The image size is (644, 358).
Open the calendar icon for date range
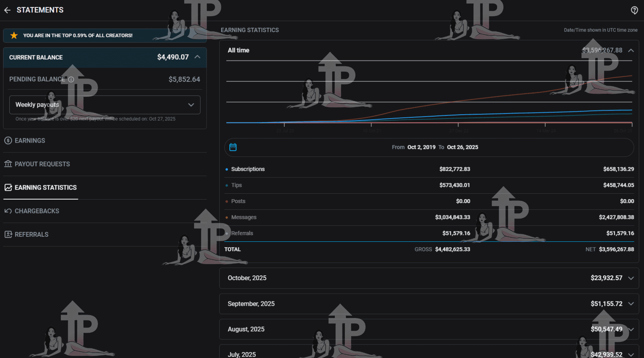(x=233, y=147)
